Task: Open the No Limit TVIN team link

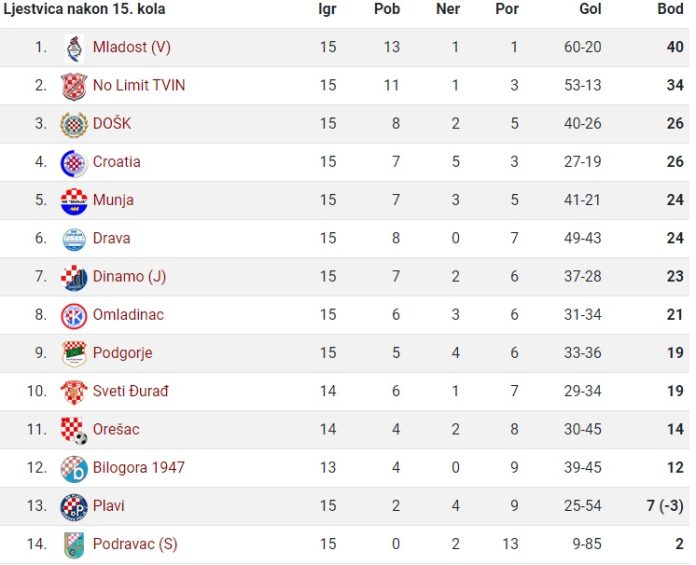Action: 139,85
